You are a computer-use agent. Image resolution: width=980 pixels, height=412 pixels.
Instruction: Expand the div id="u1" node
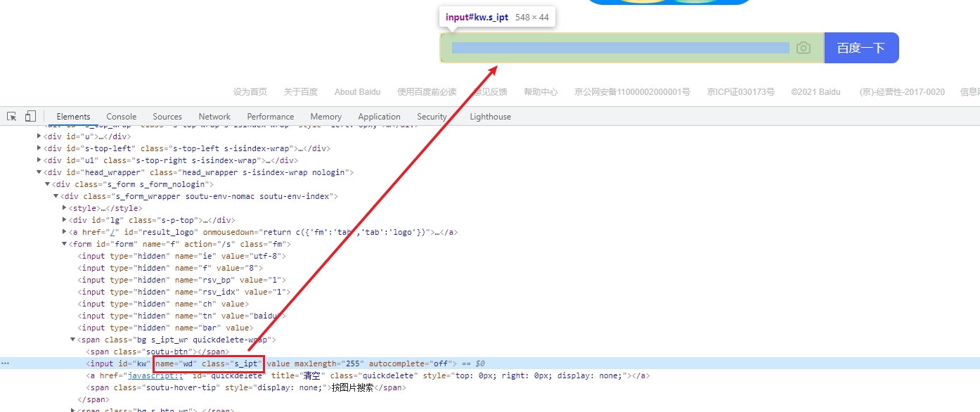[x=40, y=160]
